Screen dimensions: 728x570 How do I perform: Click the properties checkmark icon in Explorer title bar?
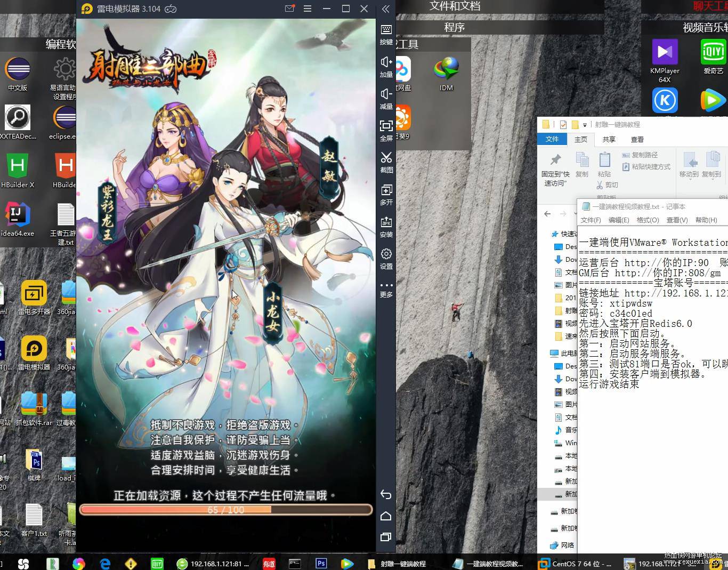tap(563, 125)
